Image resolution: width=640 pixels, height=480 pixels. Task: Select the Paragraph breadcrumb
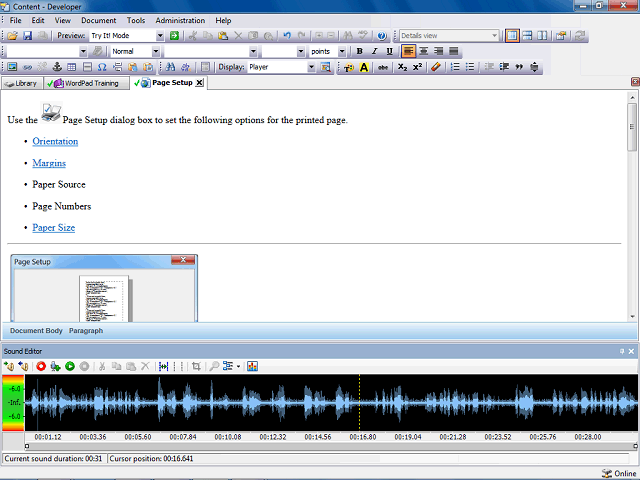(x=86, y=331)
